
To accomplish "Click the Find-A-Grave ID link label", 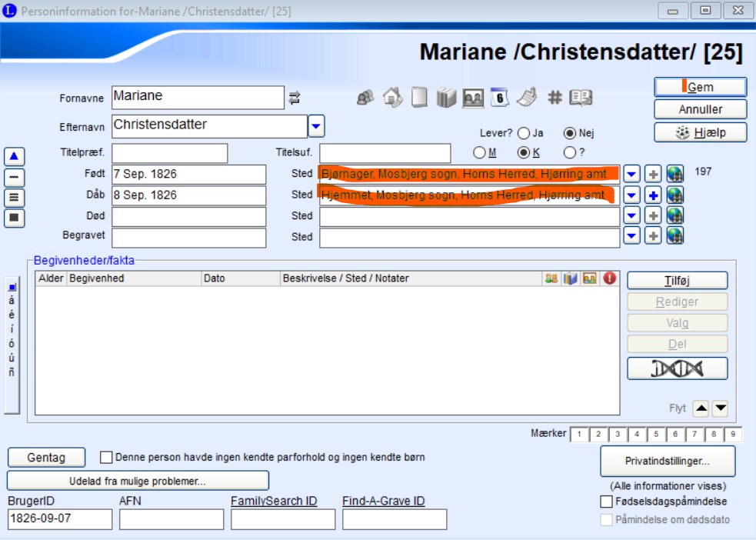I will coord(384,502).
